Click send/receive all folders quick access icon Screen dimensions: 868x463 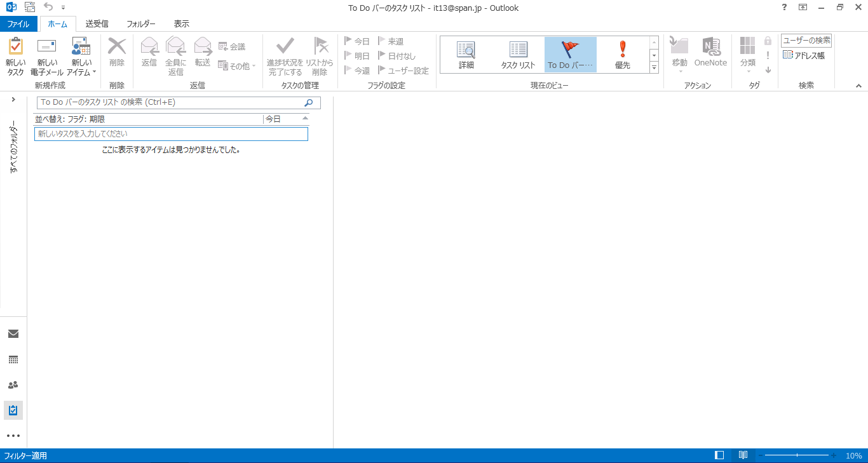29,8
